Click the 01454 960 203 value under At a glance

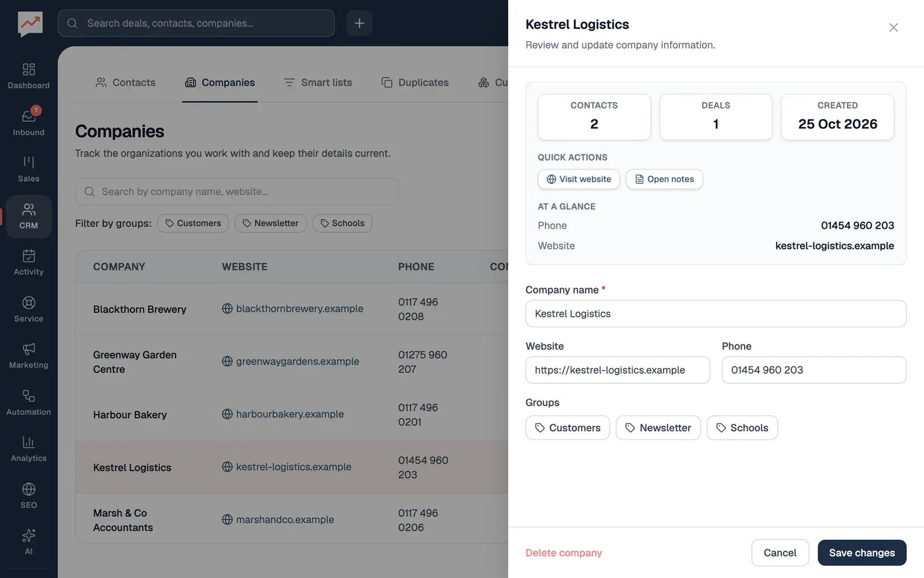tap(858, 225)
